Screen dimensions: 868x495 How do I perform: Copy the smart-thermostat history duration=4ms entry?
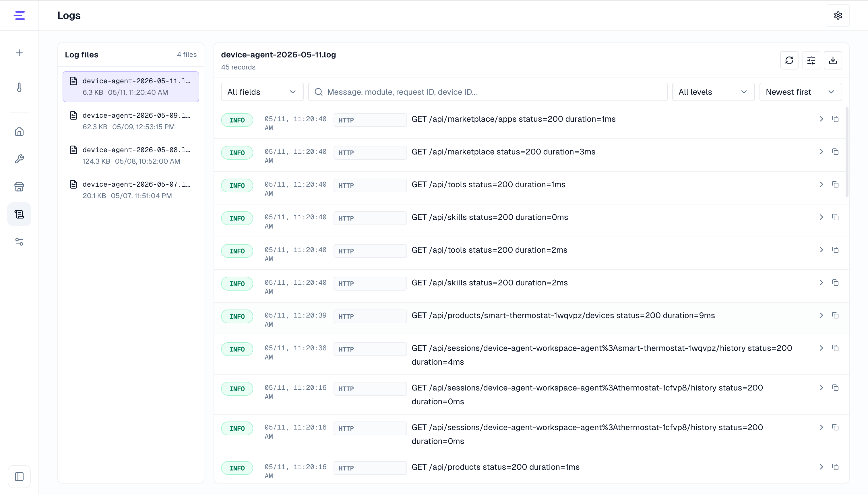coord(835,348)
